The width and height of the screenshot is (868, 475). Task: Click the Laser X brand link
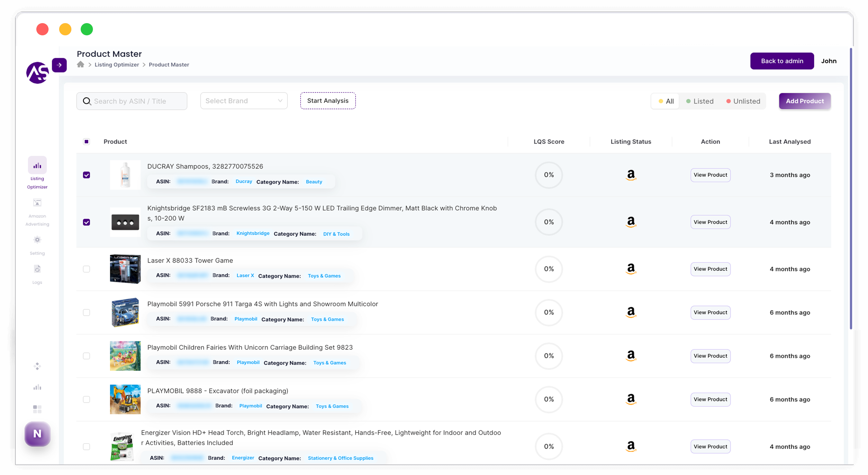click(245, 275)
